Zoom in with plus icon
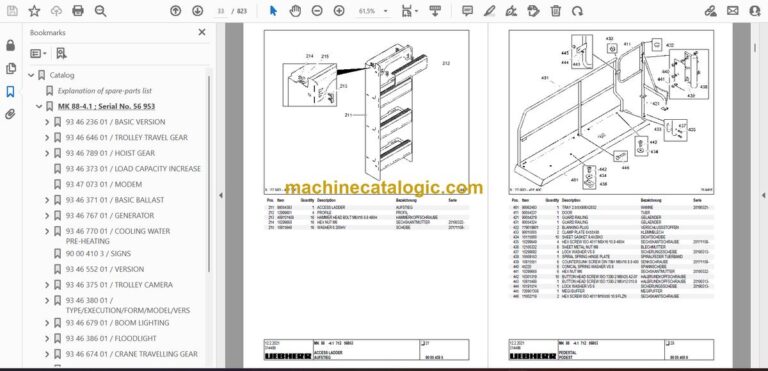This screenshot has height=371, width=768. 339,11
